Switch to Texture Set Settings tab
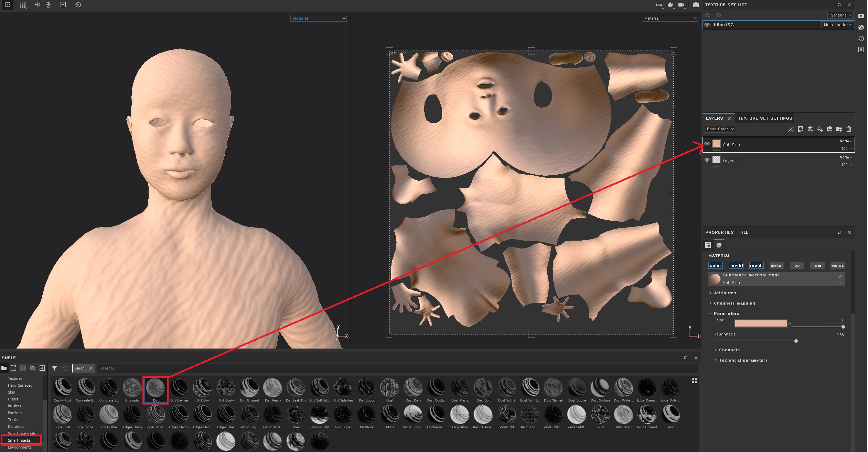868x452 pixels. (x=765, y=118)
